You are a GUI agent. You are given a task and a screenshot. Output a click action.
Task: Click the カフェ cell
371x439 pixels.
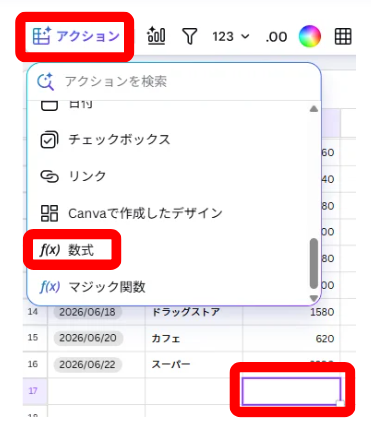click(x=194, y=338)
